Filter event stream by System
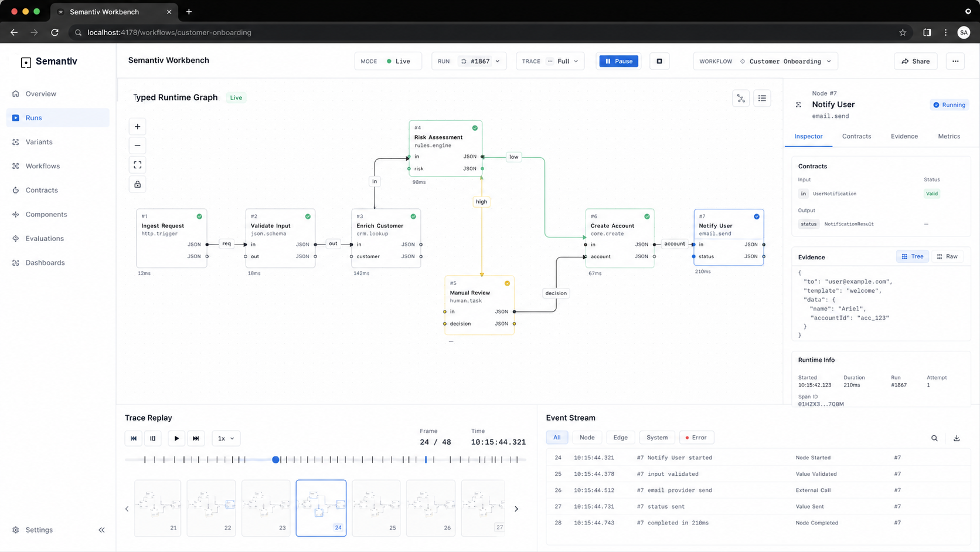The height and width of the screenshot is (552, 980). (657, 438)
